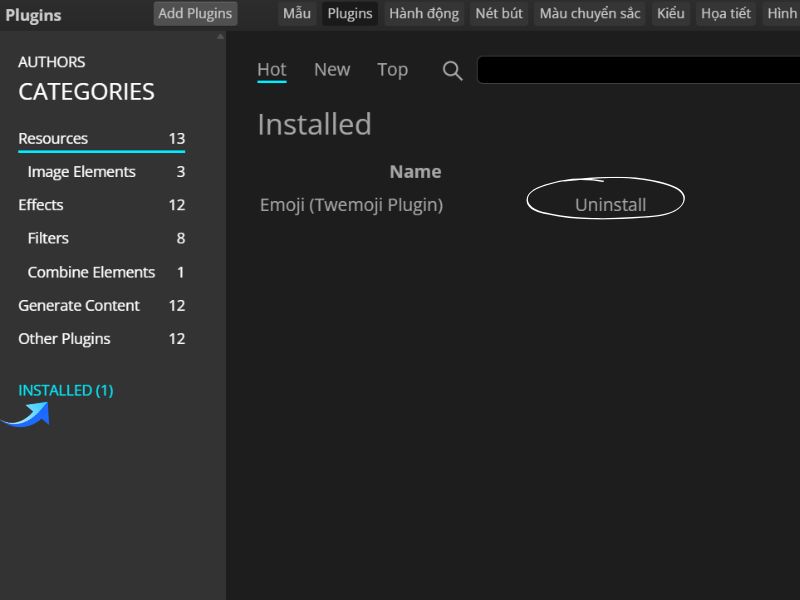This screenshot has height=600, width=800.
Task: Switch to the Kiểu tab
Action: (x=670, y=13)
